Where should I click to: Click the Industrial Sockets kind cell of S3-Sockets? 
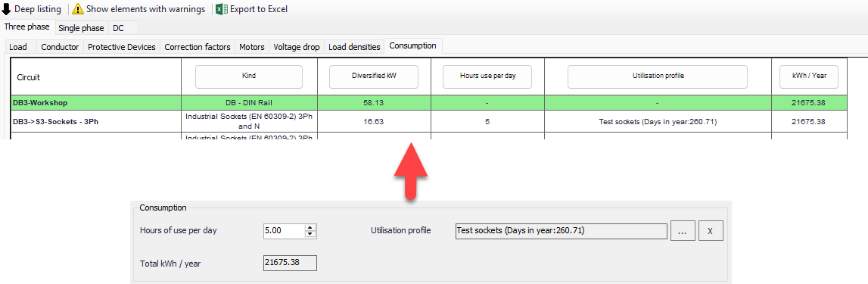point(249,121)
